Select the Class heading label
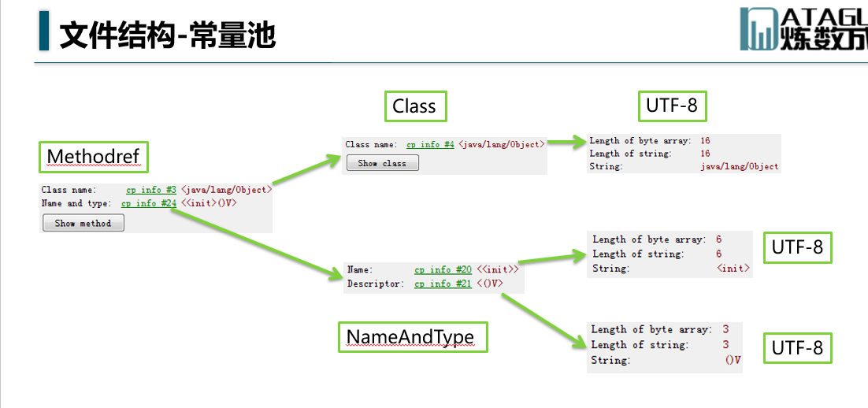The image size is (868, 408). 415,106
